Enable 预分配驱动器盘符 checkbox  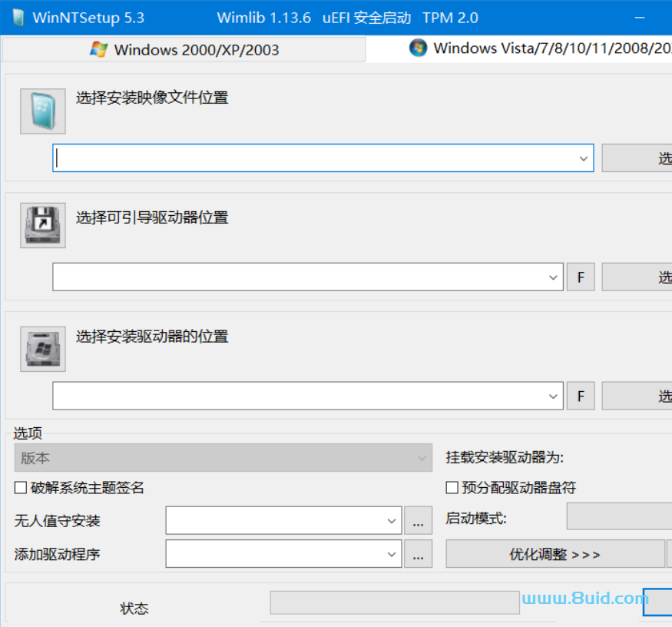pyautogui.click(x=452, y=488)
